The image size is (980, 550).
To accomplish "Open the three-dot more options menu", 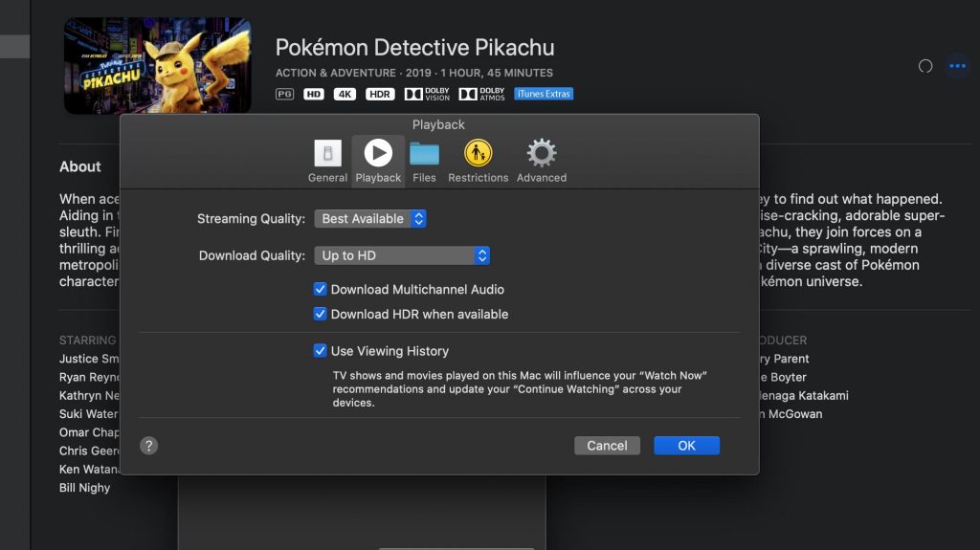I will (x=957, y=66).
